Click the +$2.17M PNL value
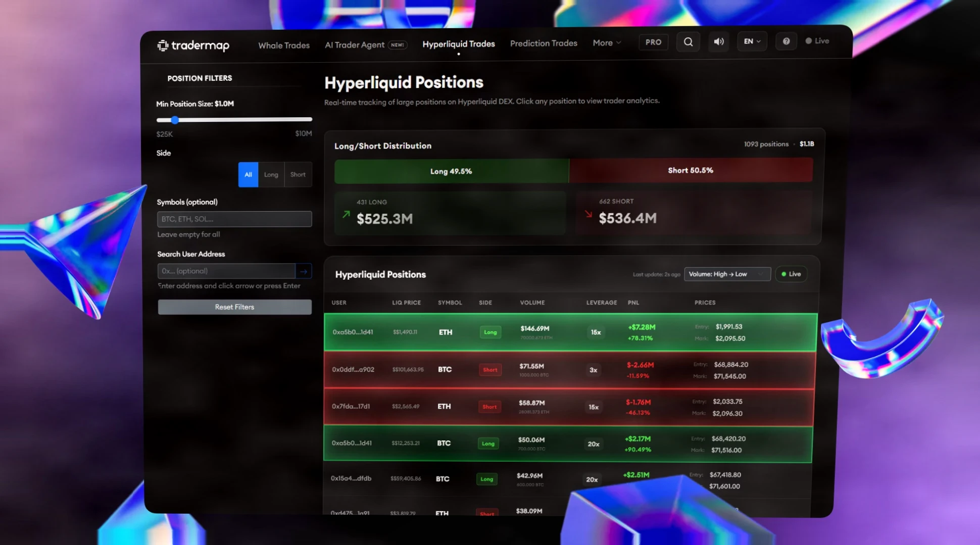The image size is (980, 545). pyautogui.click(x=638, y=439)
